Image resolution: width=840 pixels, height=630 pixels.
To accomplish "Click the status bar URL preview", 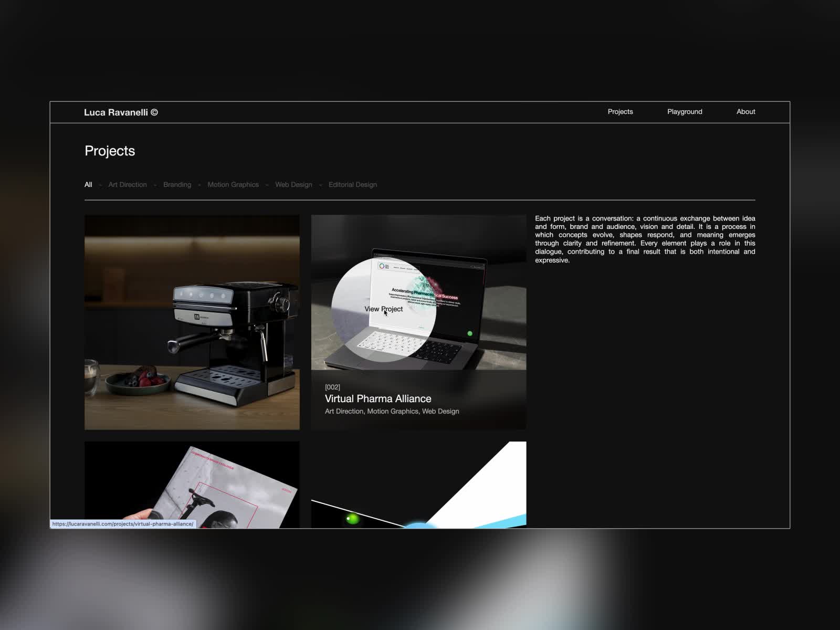I will pyautogui.click(x=123, y=524).
